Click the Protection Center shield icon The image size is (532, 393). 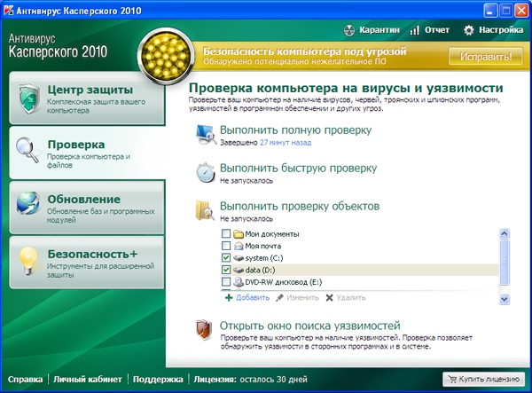click(x=29, y=98)
